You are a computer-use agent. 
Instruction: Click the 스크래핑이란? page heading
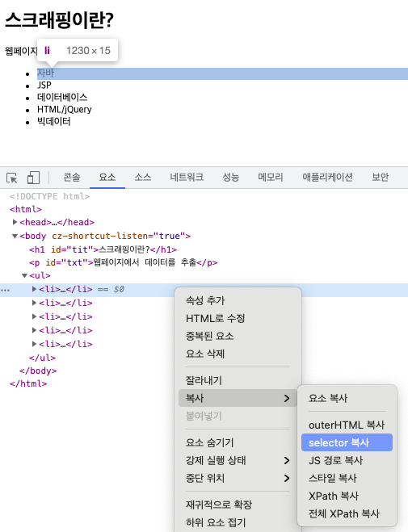coord(60,20)
